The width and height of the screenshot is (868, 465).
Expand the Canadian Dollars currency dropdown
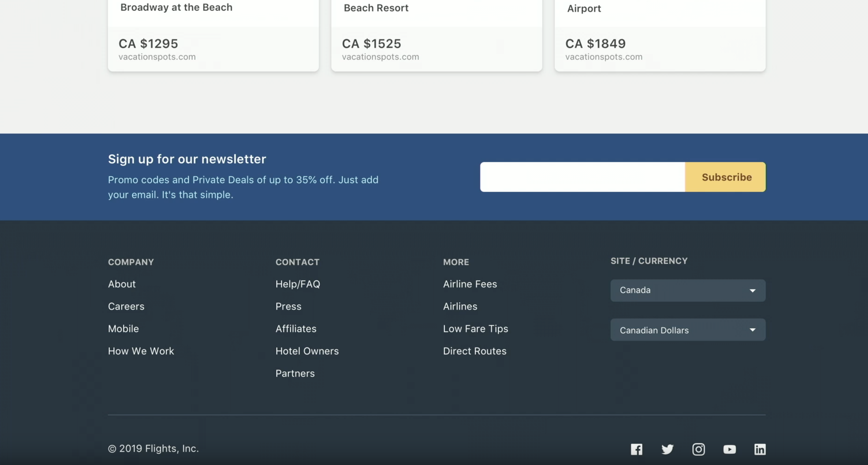point(687,330)
